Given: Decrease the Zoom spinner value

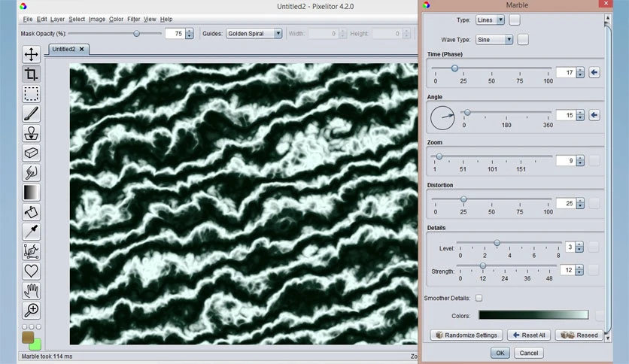Looking at the screenshot, I should [580, 163].
